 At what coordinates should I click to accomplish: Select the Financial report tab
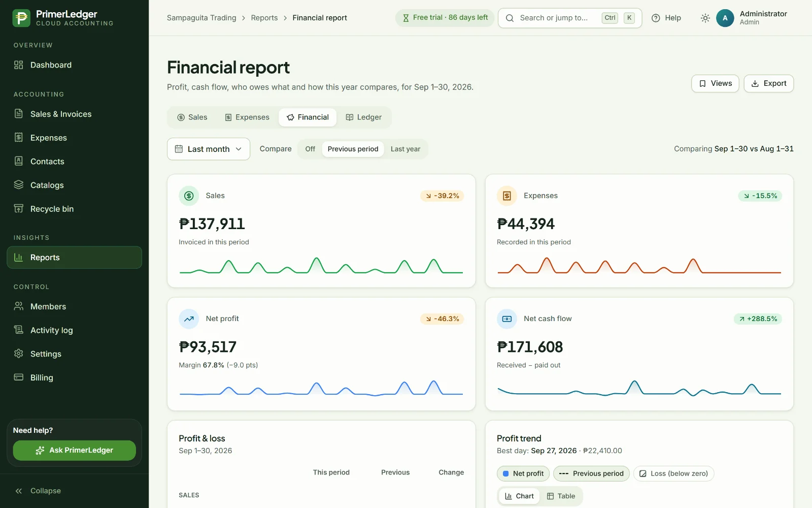[x=308, y=117]
